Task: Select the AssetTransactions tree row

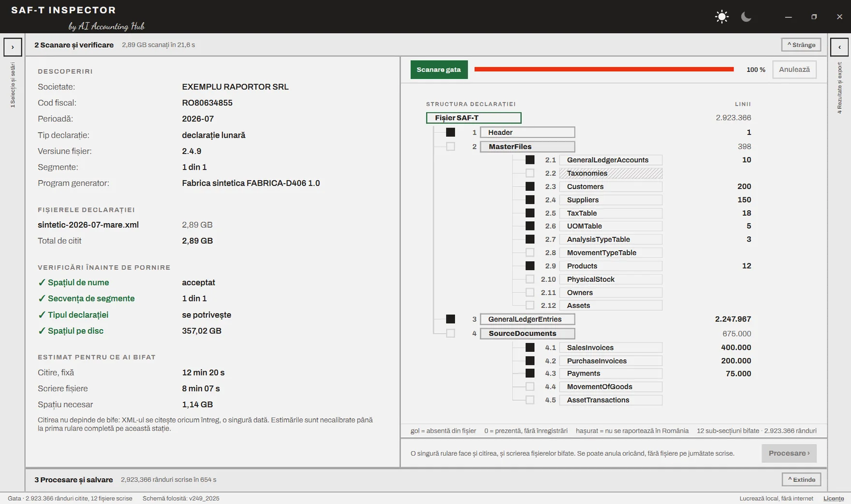Action: [x=611, y=400]
